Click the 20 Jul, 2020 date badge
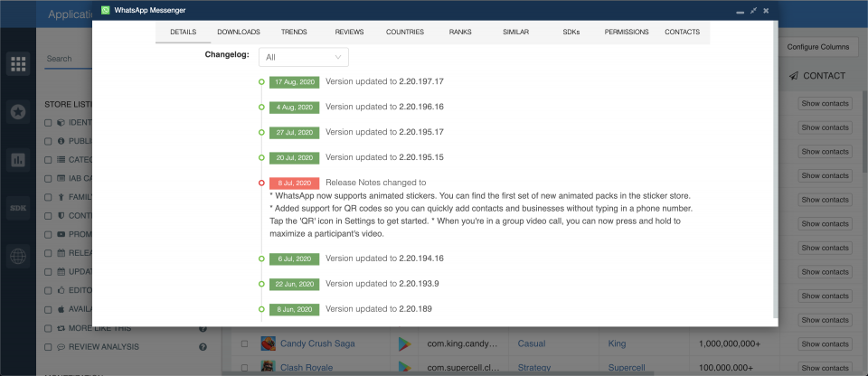 point(295,158)
